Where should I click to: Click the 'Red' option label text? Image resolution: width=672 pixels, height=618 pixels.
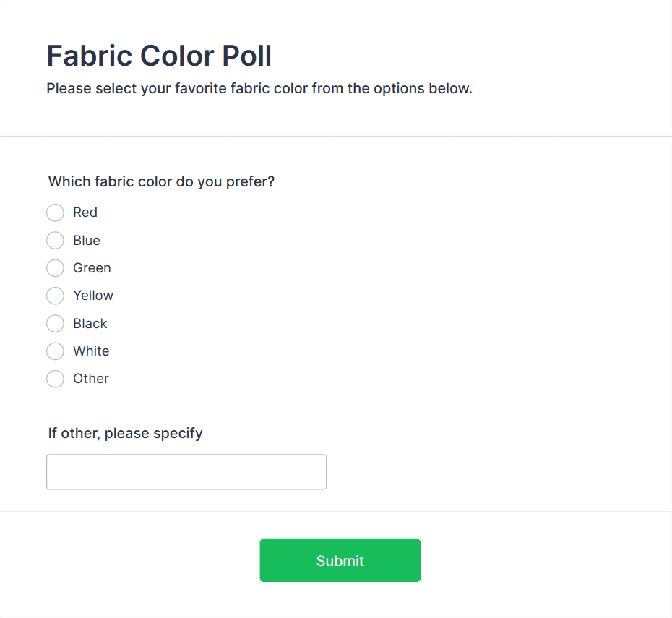[x=85, y=213]
